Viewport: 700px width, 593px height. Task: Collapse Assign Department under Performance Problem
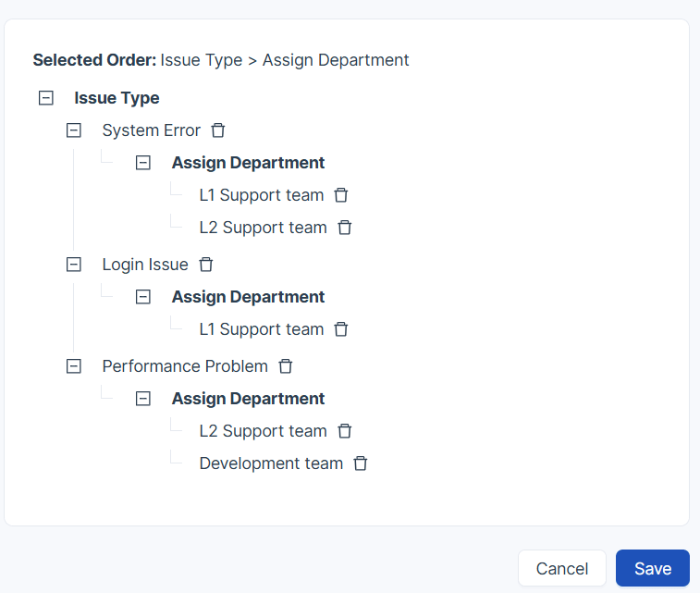(143, 399)
